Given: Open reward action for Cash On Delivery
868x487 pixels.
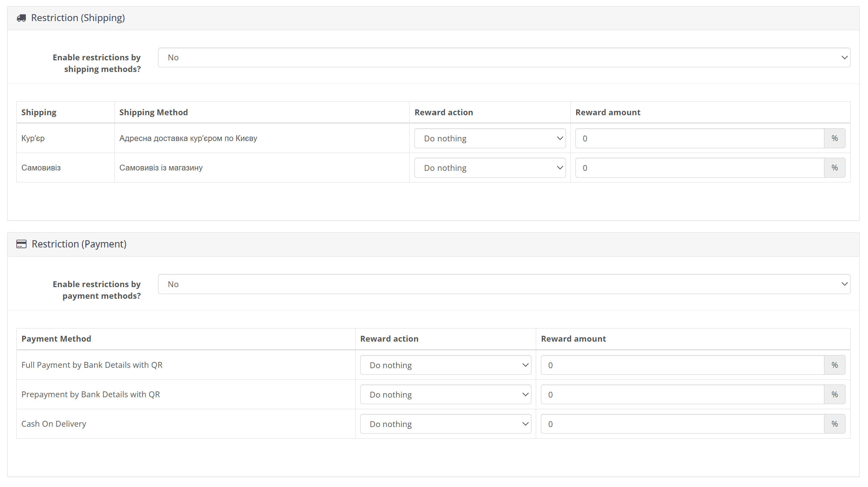Looking at the screenshot, I should [446, 424].
